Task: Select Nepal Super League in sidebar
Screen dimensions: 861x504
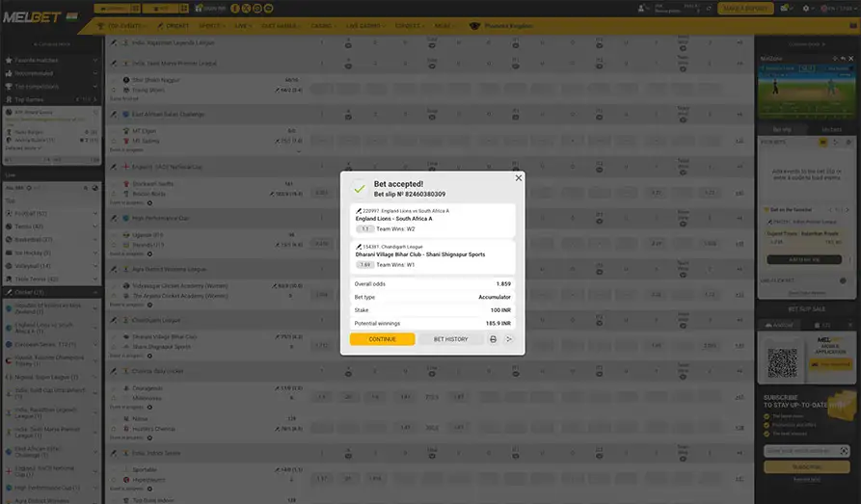Action: (x=51, y=377)
